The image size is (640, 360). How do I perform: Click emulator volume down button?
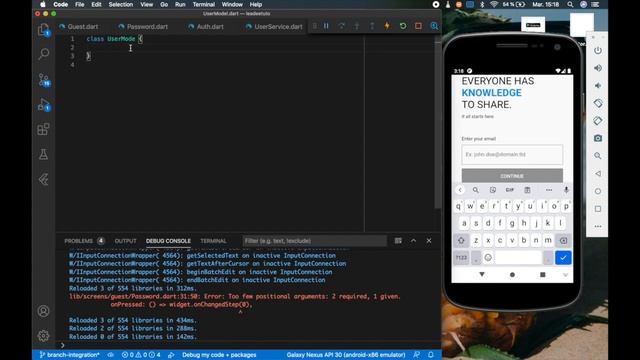click(x=598, y=85)
